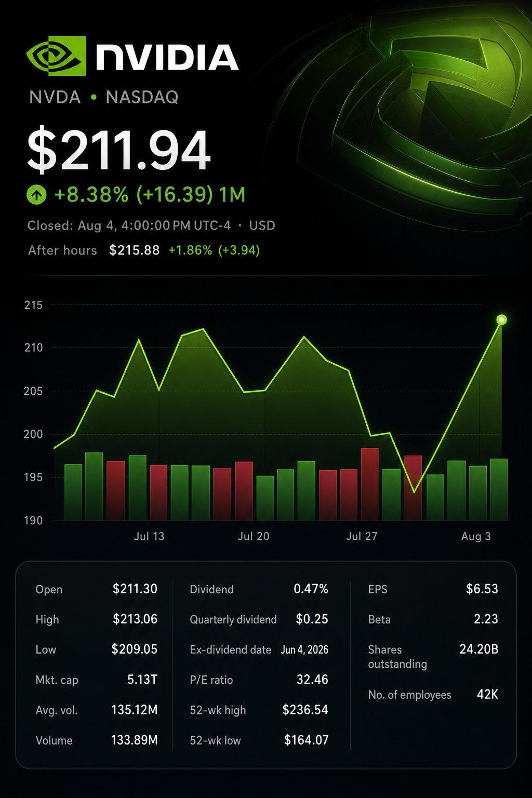Click the +1.86% (+3.94) after-hours change
Image resolution: width=532 pixels, height=798 pixels.
(214, 250)
